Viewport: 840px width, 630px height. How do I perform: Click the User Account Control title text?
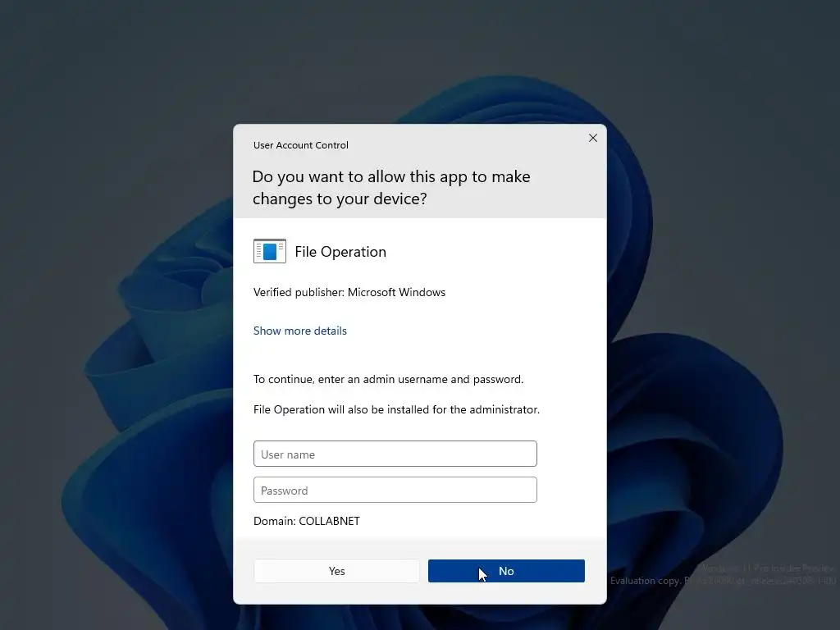coord(300,145)
